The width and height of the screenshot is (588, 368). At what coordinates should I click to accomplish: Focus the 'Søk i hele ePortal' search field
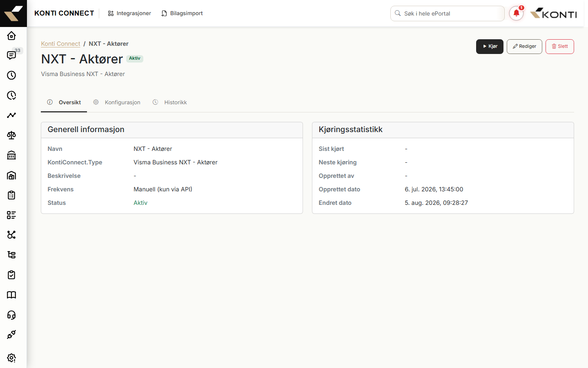click(x=448, y=13)
